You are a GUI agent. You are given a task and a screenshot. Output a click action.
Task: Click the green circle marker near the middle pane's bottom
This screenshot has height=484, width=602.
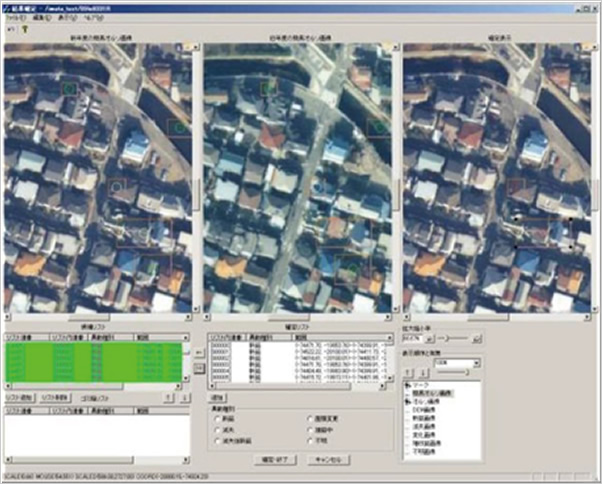click(x=352, y=268)
